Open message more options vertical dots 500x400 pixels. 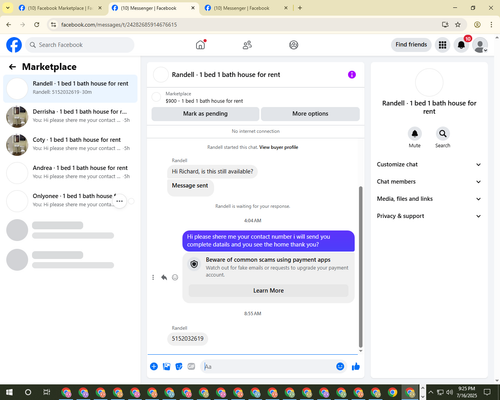coord(153,277)
